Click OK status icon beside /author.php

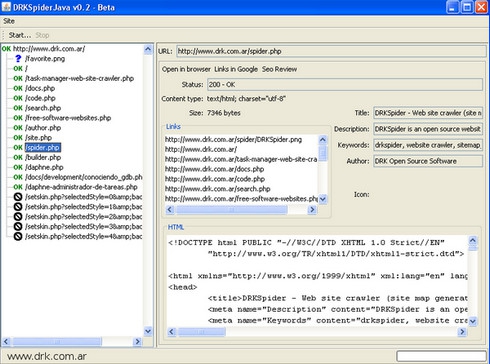click(18, 128)
